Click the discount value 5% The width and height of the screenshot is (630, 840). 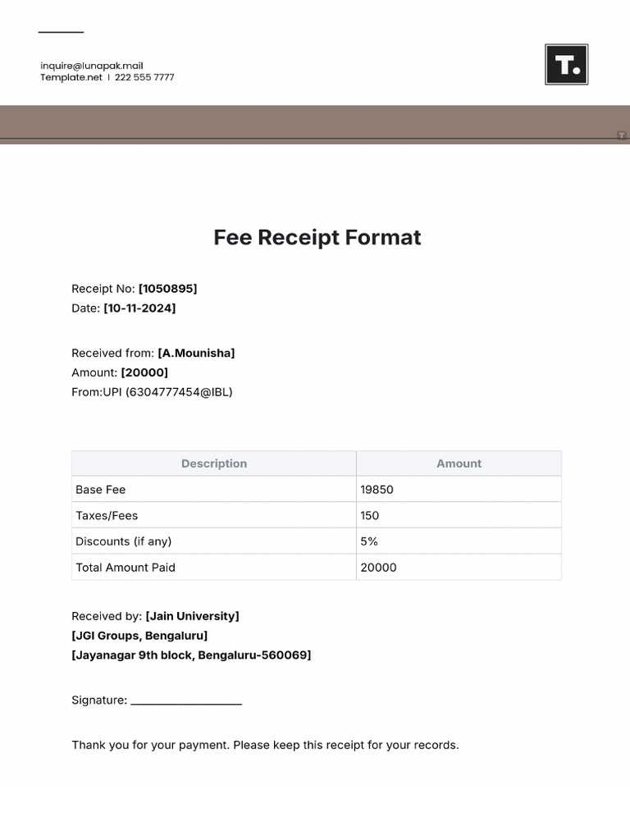point(369,541)
